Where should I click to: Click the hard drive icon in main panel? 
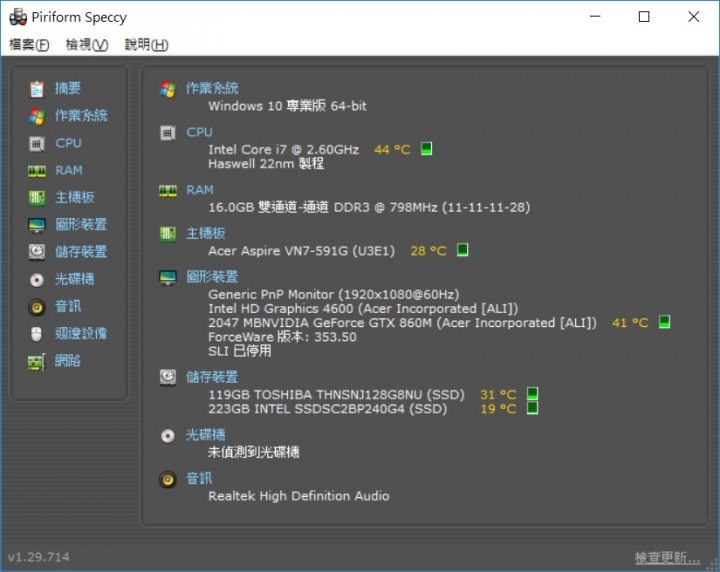click(x=168, y=378)
